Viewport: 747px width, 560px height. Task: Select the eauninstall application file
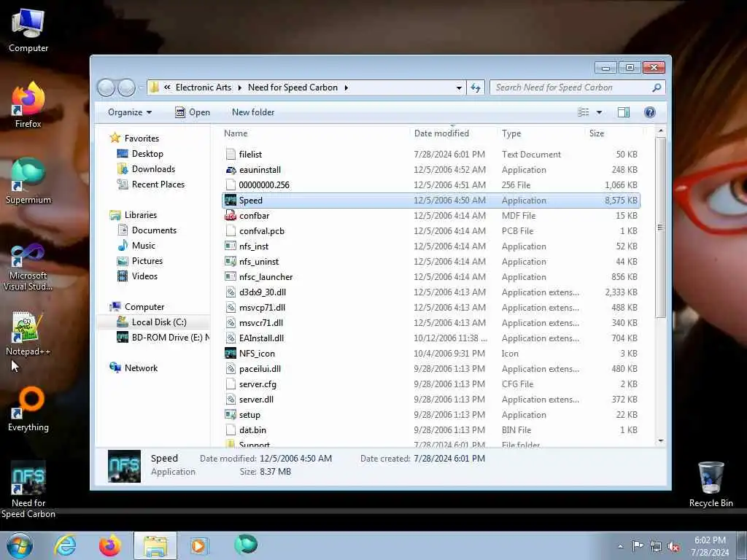431,169
